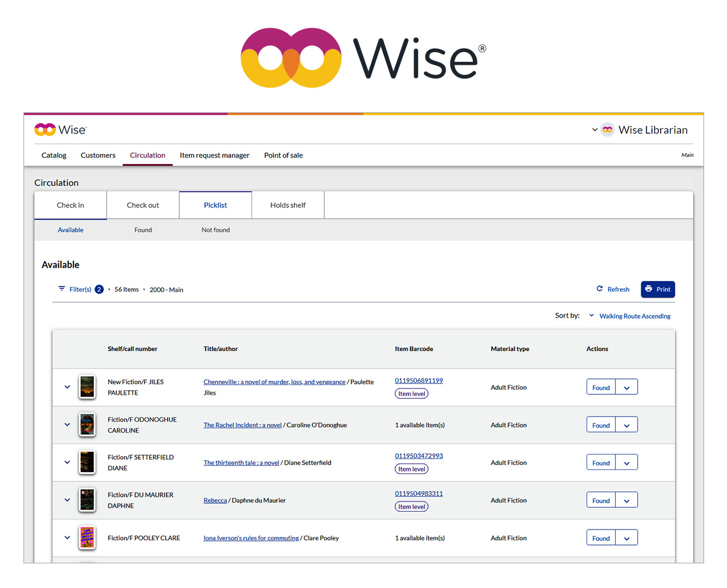Mark The Rachel Incident as Found
This screenshot has height=588, width=727.
(601, 425)
